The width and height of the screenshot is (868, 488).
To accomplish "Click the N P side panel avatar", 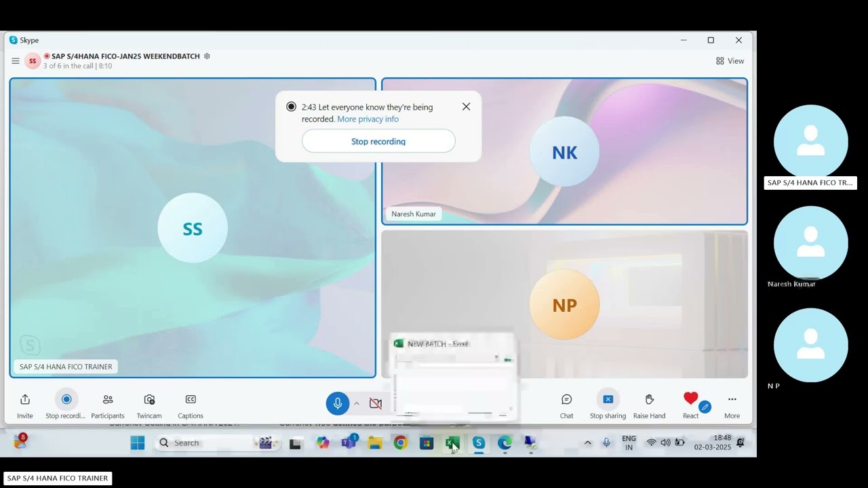I will click(x=811, y=345).
